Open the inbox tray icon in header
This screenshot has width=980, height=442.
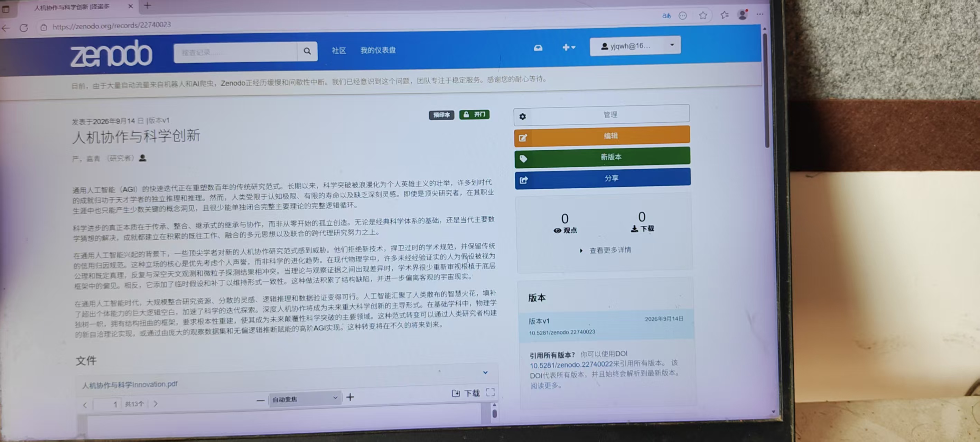coord(538,48)
